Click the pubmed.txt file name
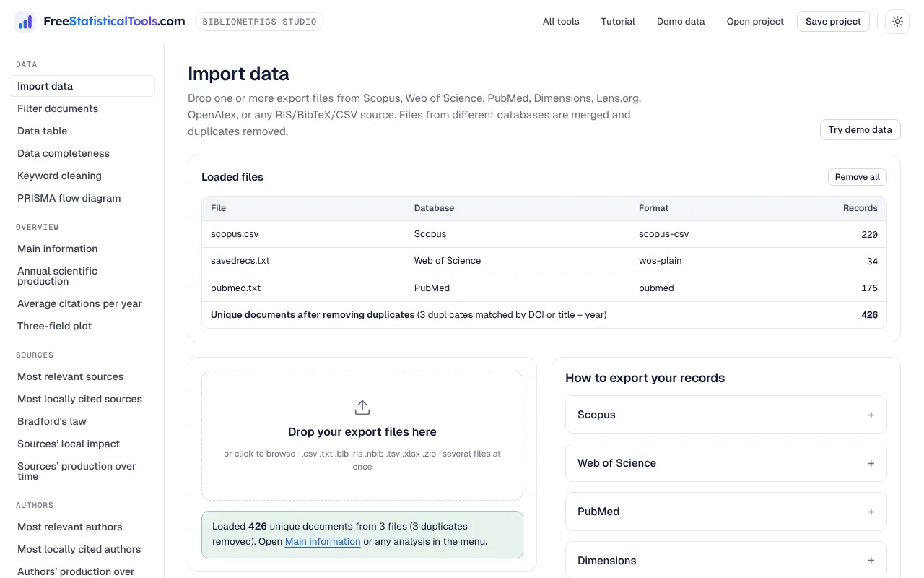The height and width of the screenshot is (578, 924). pos(236,288)
